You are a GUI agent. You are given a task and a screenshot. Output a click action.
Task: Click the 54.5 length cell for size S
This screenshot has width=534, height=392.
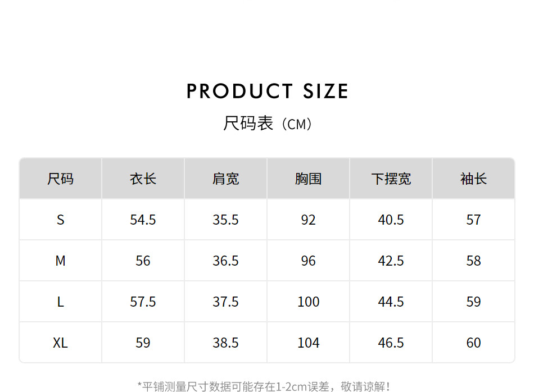coord(143,220)
